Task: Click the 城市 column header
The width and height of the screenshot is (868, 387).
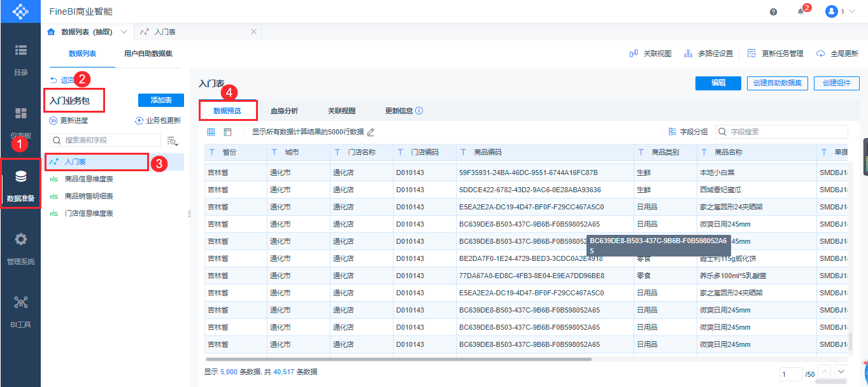Action: point(299,153)
